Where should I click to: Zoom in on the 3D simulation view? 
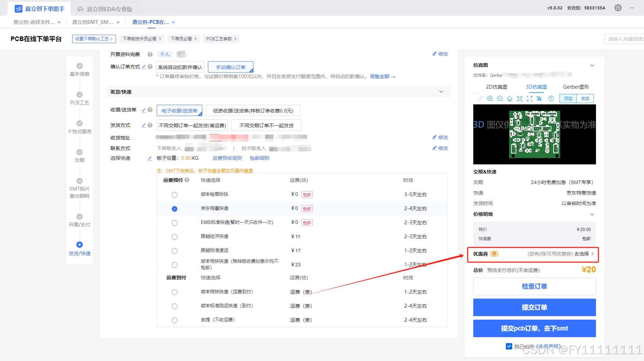[x=490, y=98]
